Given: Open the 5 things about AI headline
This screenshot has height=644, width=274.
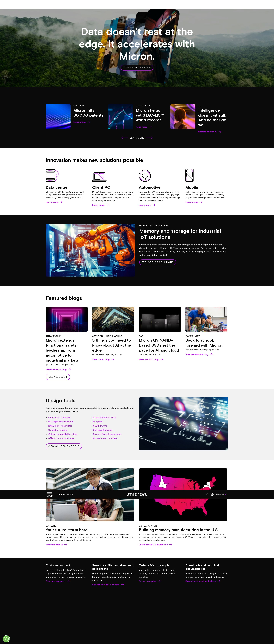Looking at the screenshot, I should (112, 345).
